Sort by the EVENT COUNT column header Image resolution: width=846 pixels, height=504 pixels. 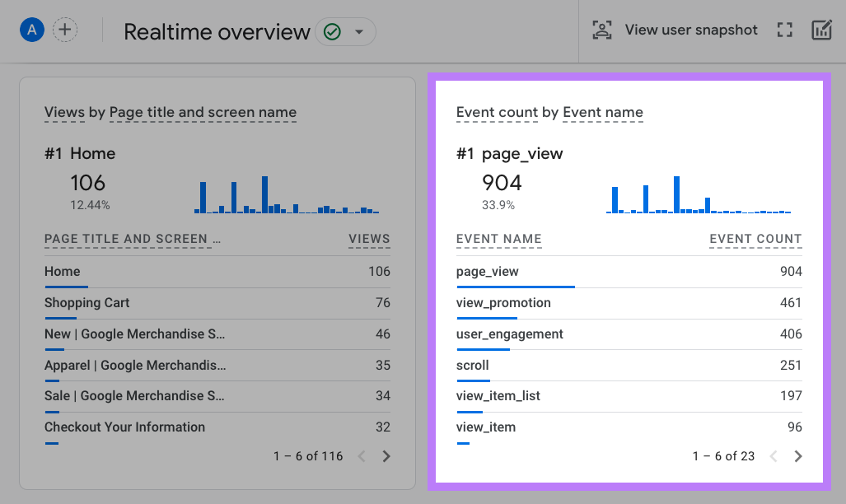click(x=755, y=239)
